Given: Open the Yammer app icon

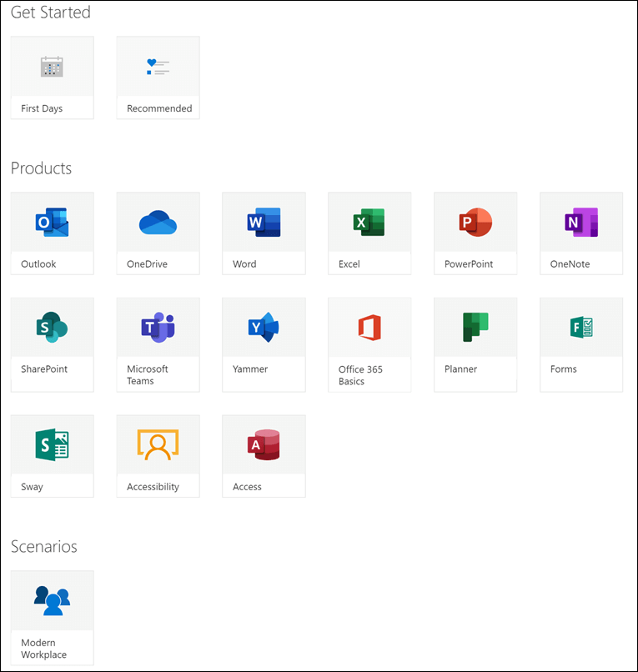Looking at the screenshot, I should [x=264, y=328].
